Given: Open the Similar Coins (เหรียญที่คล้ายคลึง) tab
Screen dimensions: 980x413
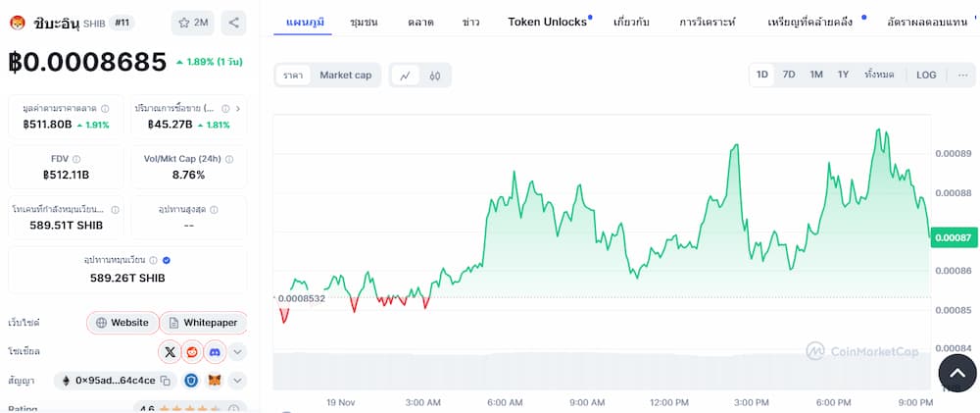Looking at the screenshot, I should click(812, 22).
